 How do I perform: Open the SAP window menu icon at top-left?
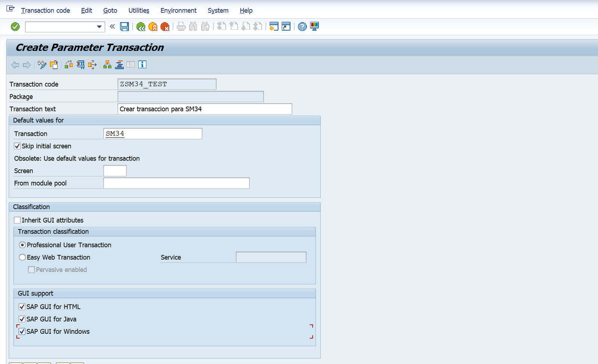click(x=10, y=9)
